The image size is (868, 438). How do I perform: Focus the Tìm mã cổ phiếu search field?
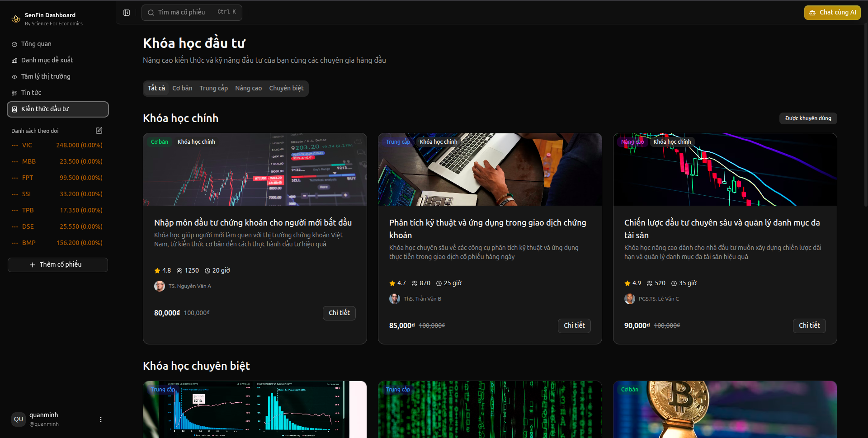pos(192,13)
